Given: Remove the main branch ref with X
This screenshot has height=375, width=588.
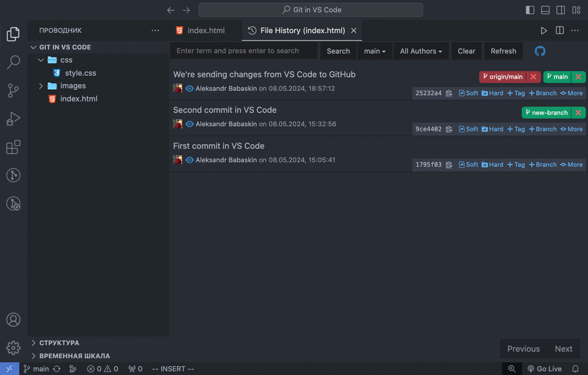Looking at the screenshot, I should tap(578, 77).
